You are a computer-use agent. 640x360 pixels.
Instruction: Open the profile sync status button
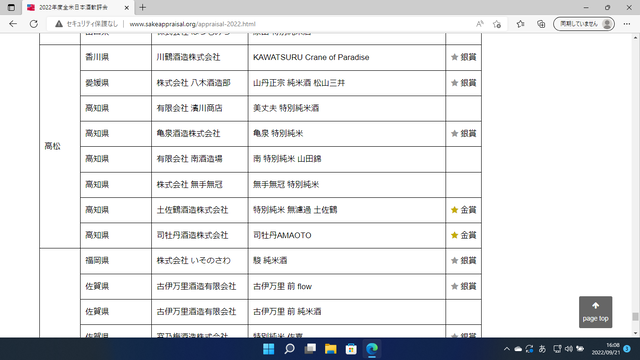584,24
